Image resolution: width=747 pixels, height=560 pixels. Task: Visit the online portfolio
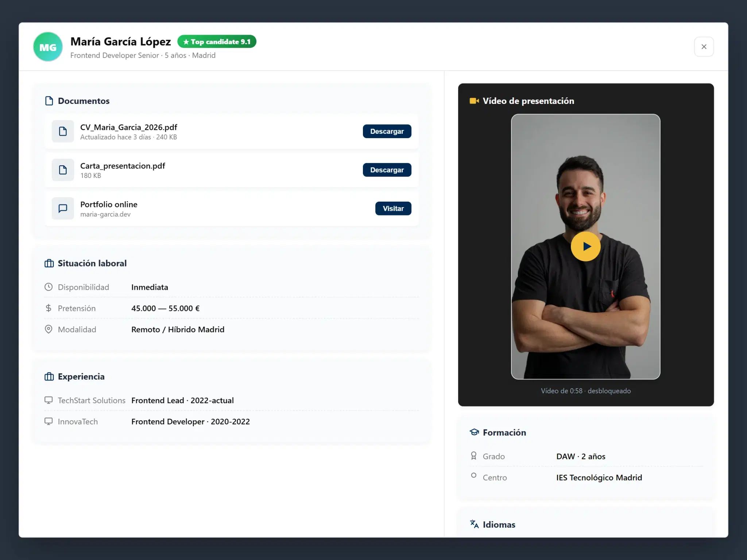tap(393, 209)
